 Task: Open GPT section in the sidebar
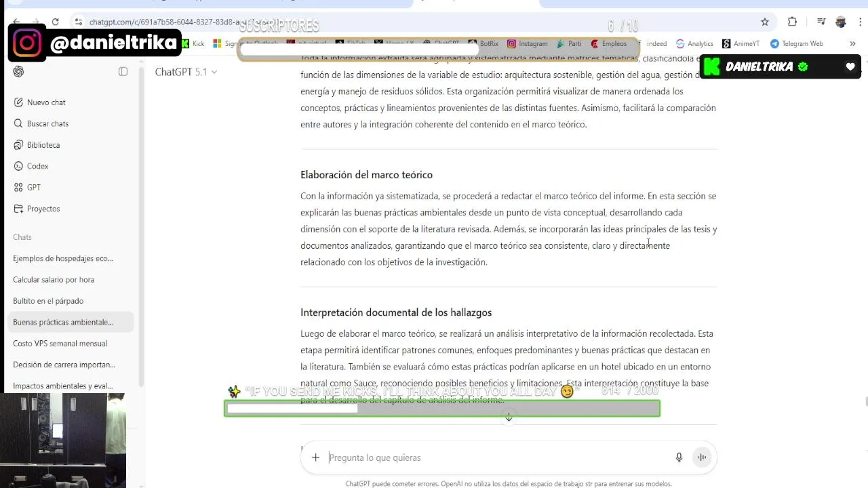point(34,187)
